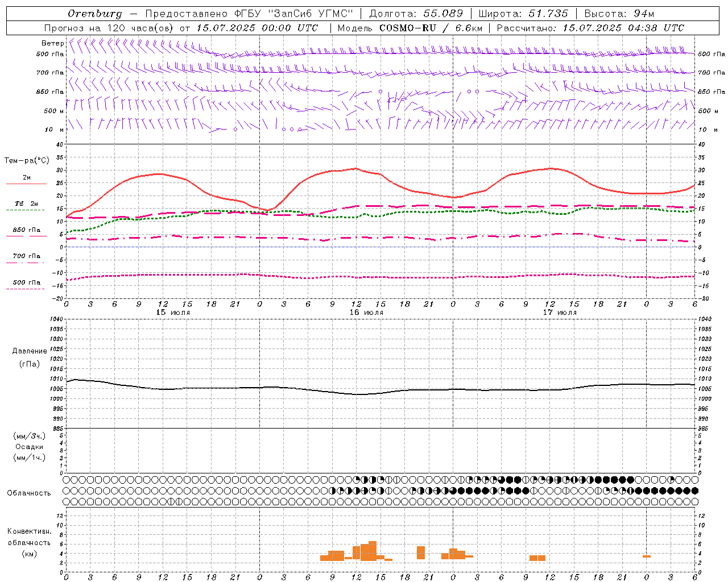Select the (гПа) unit label under Давление
This screenshot has width=728, height=582.
(30, 364)
